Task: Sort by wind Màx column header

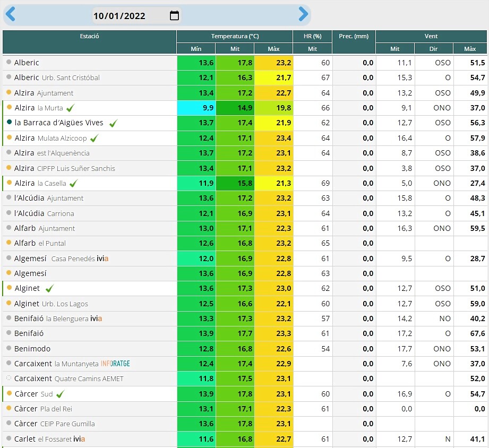Action: tap(470, 49)
